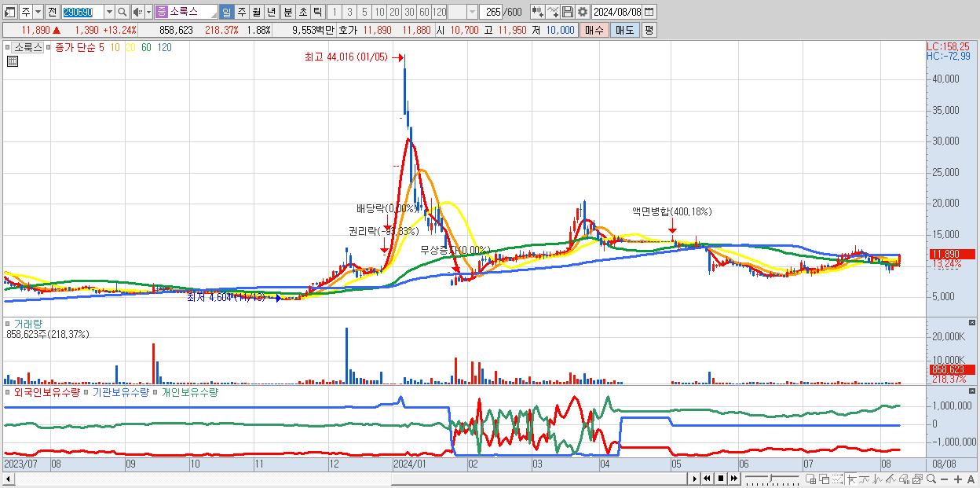Screen dimensions: 980x488
Task: Expand the speaker icon dropdown arrow
Action: [x=148, y=12]
